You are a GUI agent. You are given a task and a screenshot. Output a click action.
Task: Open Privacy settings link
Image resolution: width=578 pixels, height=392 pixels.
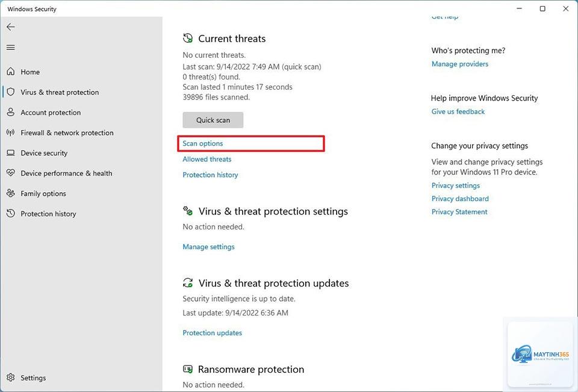coord(456,185)
